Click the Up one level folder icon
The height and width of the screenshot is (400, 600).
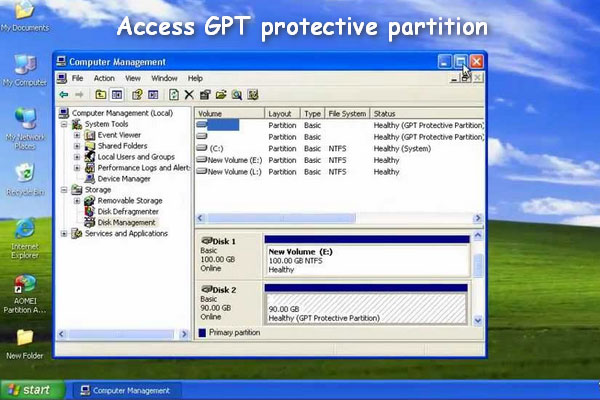point(101,95)
